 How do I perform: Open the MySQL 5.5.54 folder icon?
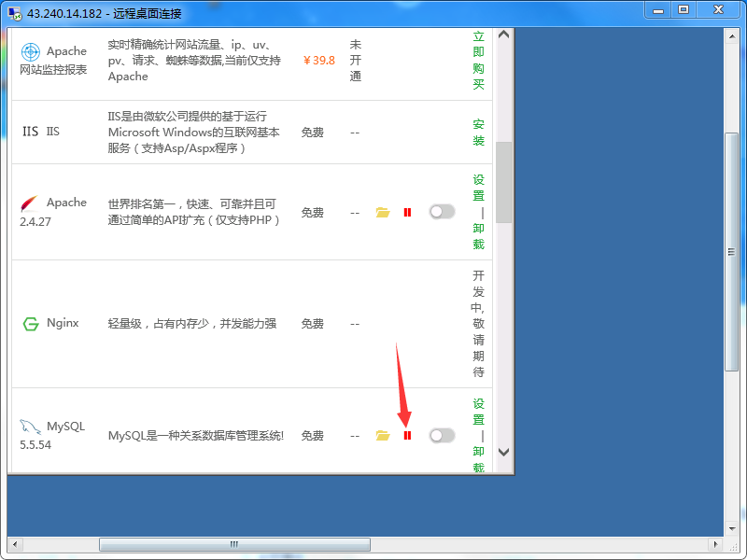click(383, 435)
